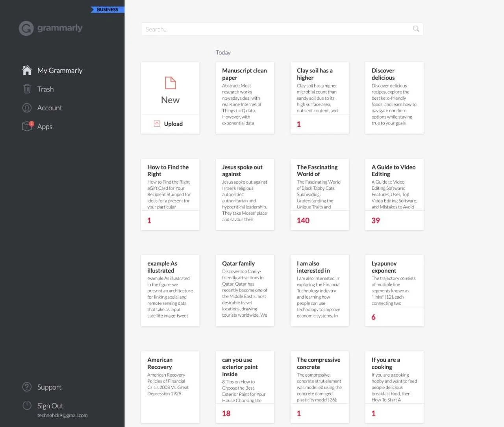Open the Clay soil has a higher document
This screenshot has height=427, width=504.
(320, 98)
